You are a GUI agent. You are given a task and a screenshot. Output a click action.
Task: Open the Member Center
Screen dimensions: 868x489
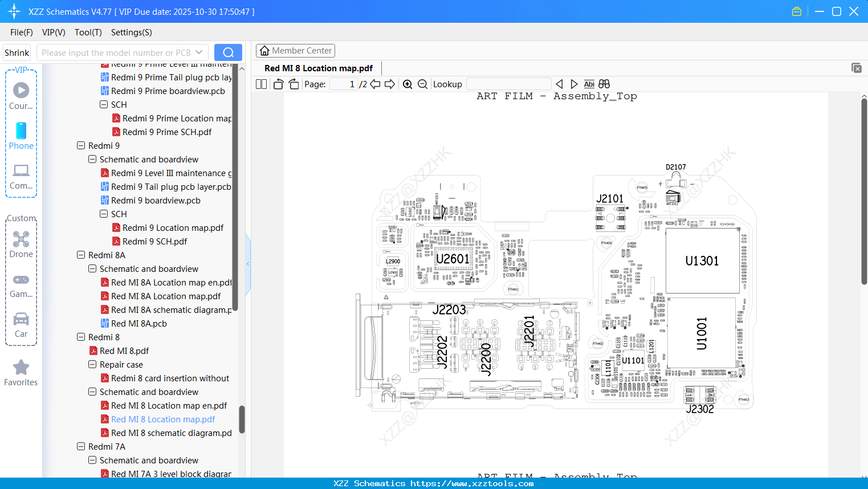click(295, 51)
